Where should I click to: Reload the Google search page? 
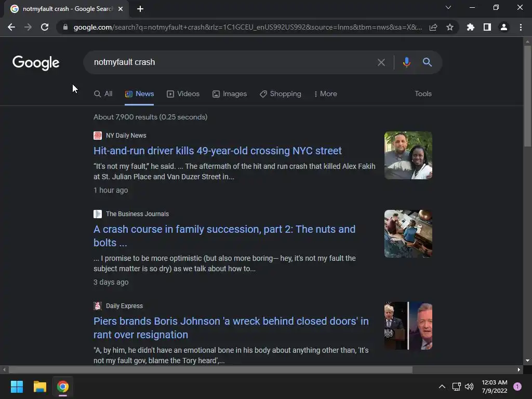45,27
